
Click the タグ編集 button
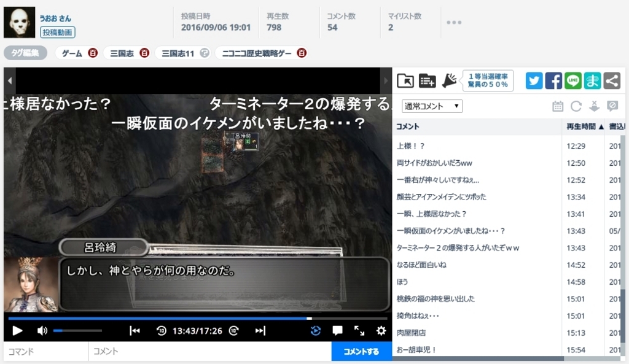coord(25,53)
